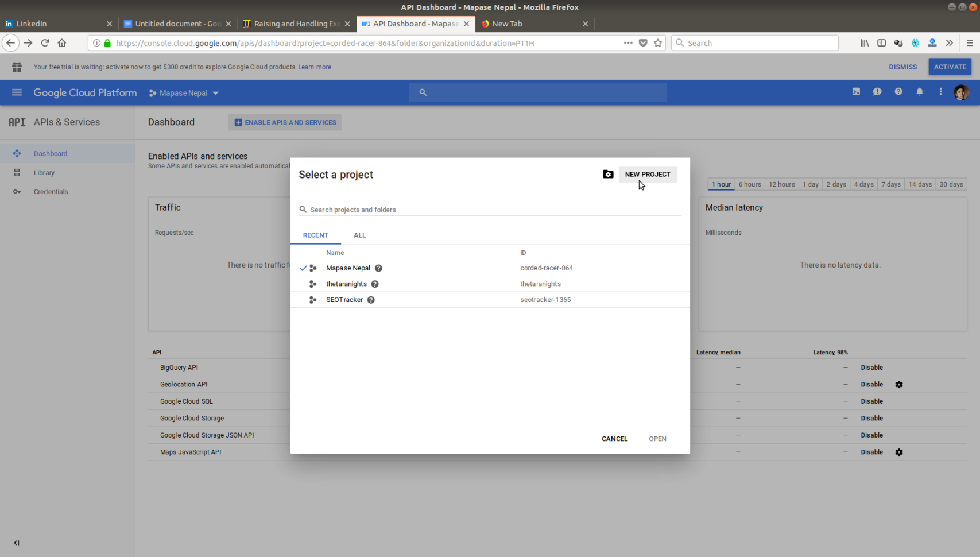The image size is (980, 557).
Task: Open the notifications bell
Action: click(919, 92)
